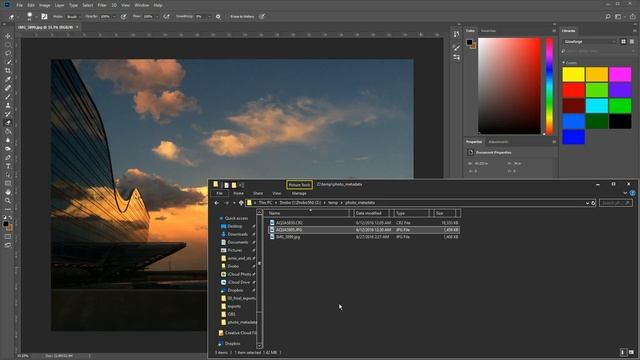The width and height of the screenshot is (640, 360).
Task: Select the Hand tool
Action: [8, 192]
